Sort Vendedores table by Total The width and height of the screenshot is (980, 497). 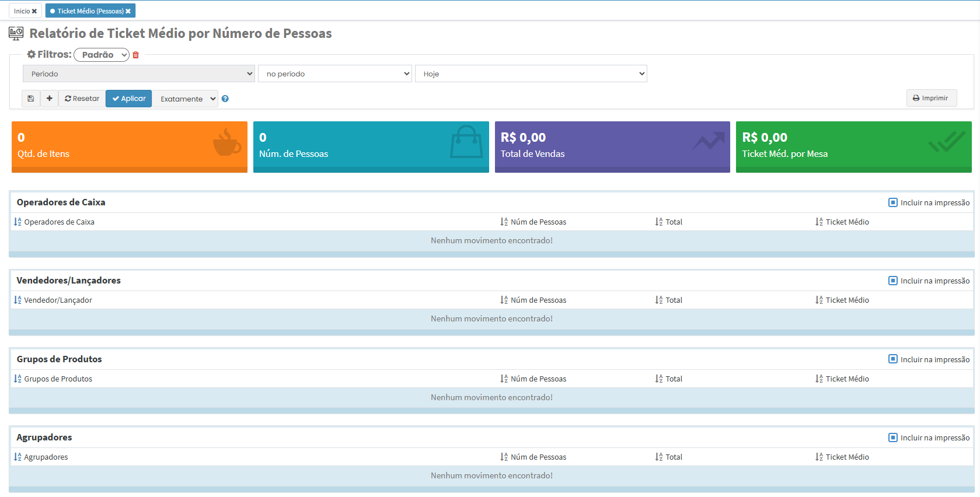[659, 300]
